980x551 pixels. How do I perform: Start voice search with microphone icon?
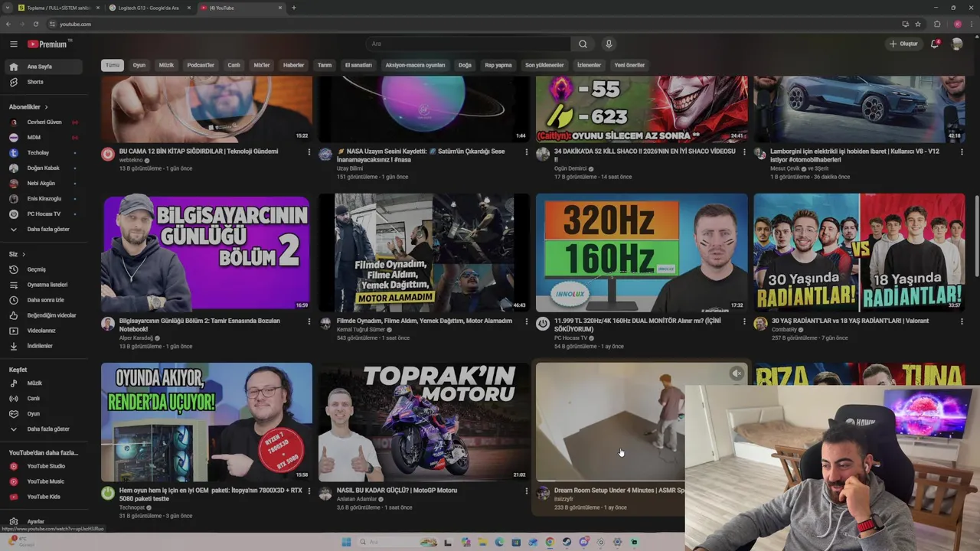click(609, 44)
